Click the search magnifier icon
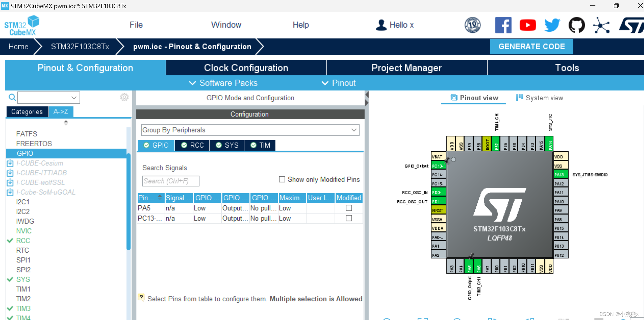The height and width of the screenshot is (320, 644). tap(12, 98)
